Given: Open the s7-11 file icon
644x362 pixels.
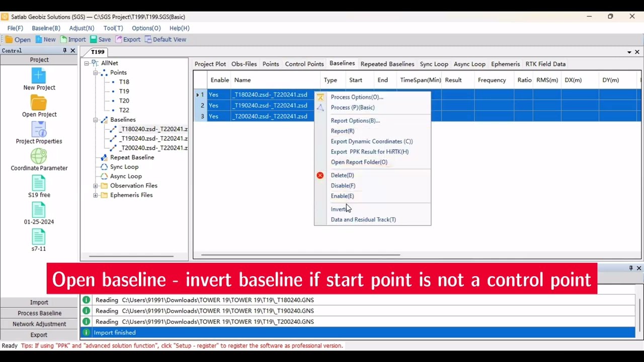Looking at the screenshot, I should click(x=39, y=237).
